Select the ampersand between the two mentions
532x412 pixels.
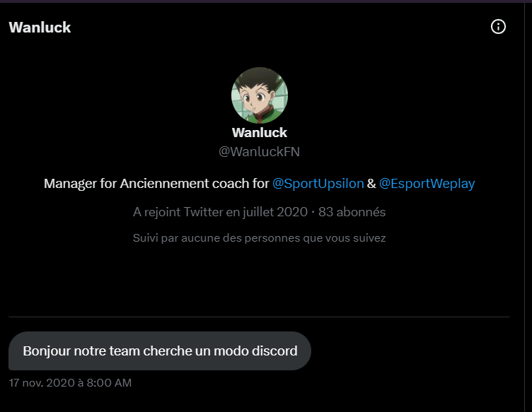click(x=371, y=183)
